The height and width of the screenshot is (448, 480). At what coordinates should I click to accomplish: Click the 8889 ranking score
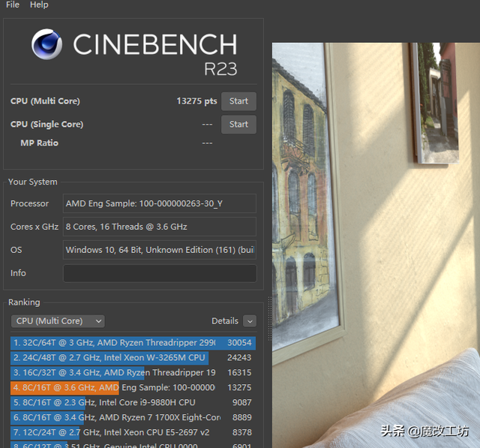tap(241, 417)
